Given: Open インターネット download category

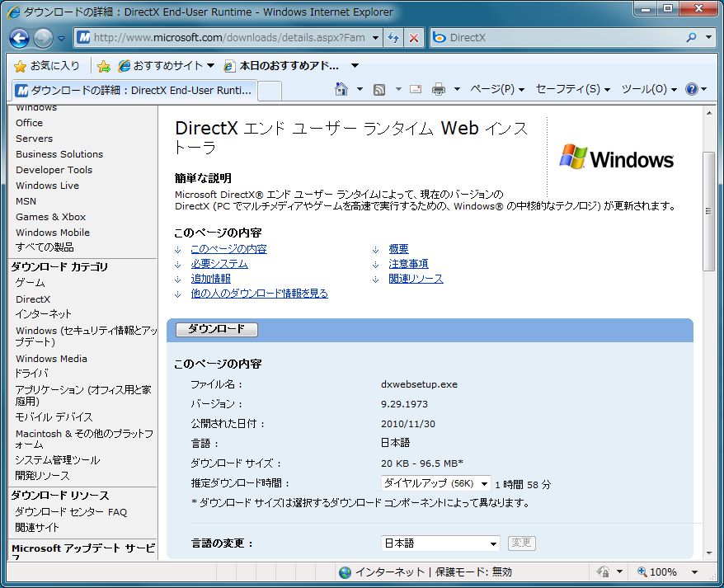Looking at the screenshot, I should point(44,314).
